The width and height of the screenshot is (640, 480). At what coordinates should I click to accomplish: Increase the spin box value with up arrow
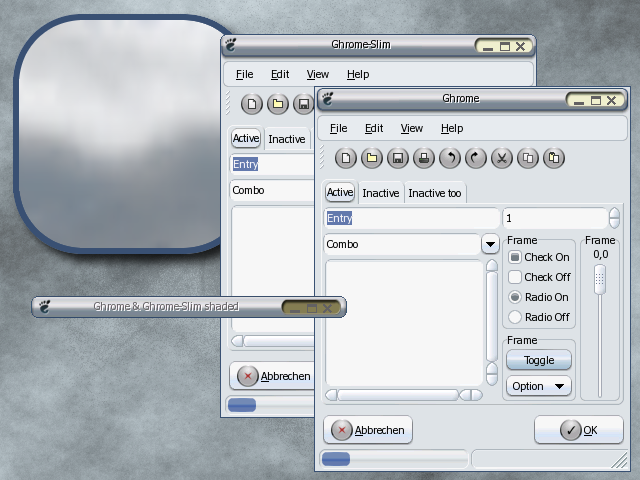614,213
